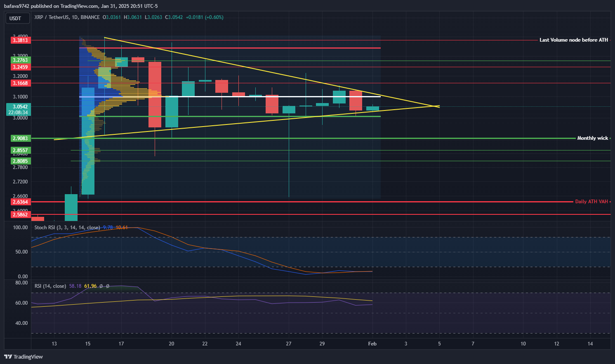This screenshot has width=615, height=364.
Task: Click the bafava9742 published on TradingView.com header
Action: 81,6
